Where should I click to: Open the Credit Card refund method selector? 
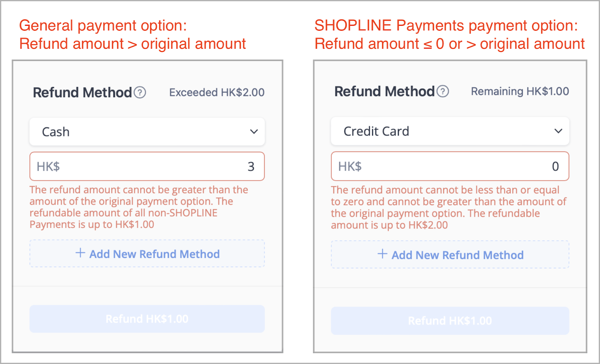[x=450, y=131]
